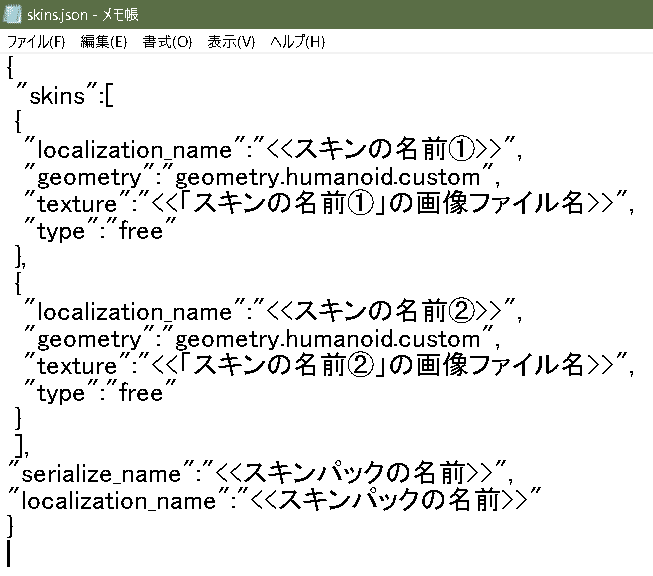Click the Notepad icon in title bar
Image resolution: width=653 pixels, height=576 pixels.
(x=12, y=14)
